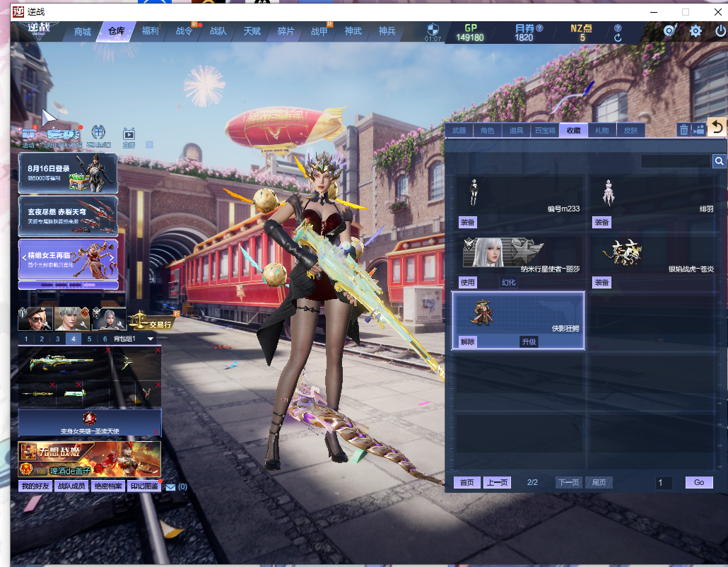Image resolution: width=728 pixels, height=567 pixels.
Task: Open the music turntable icon
Action: 669,30
